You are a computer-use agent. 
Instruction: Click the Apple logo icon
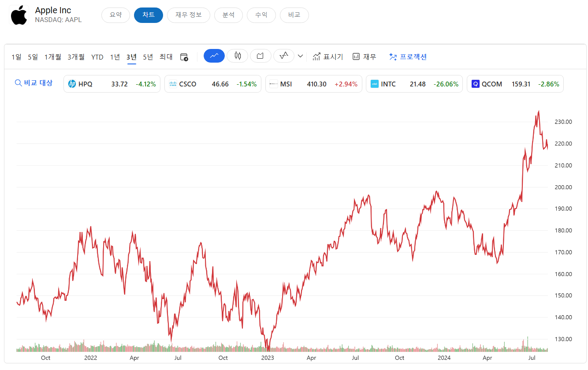pos(19,15)
